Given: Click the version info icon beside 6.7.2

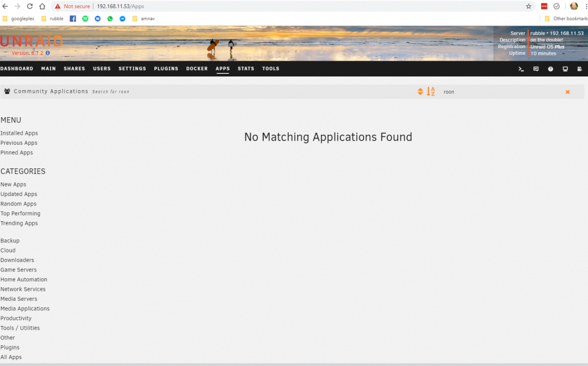Looking at the screenshot, I should (48, 53).
